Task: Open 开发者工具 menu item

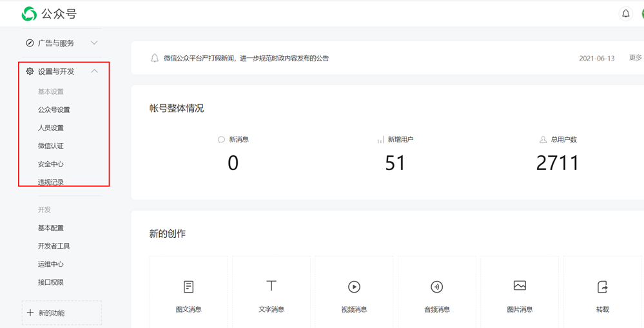Action: coord(54,246)
